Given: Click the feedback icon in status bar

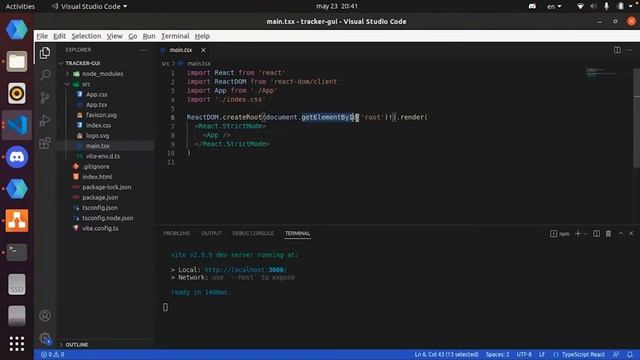Looking at the screenshot, I should (616, 354).
